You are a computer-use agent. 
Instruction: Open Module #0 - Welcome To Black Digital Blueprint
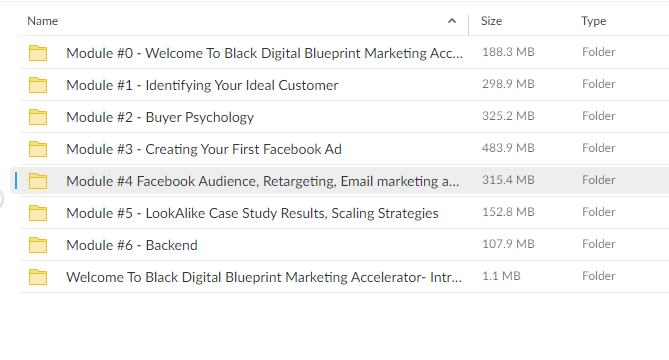[x=265, y=53]
